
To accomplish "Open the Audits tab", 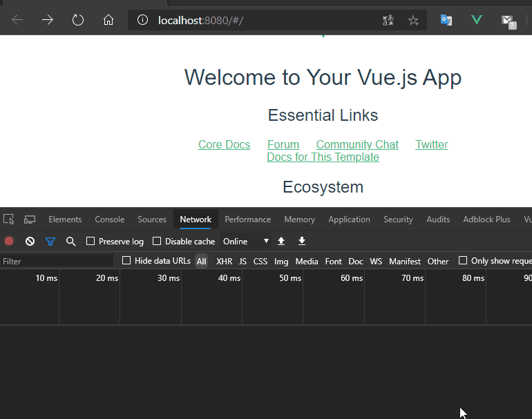I will 438,220.
